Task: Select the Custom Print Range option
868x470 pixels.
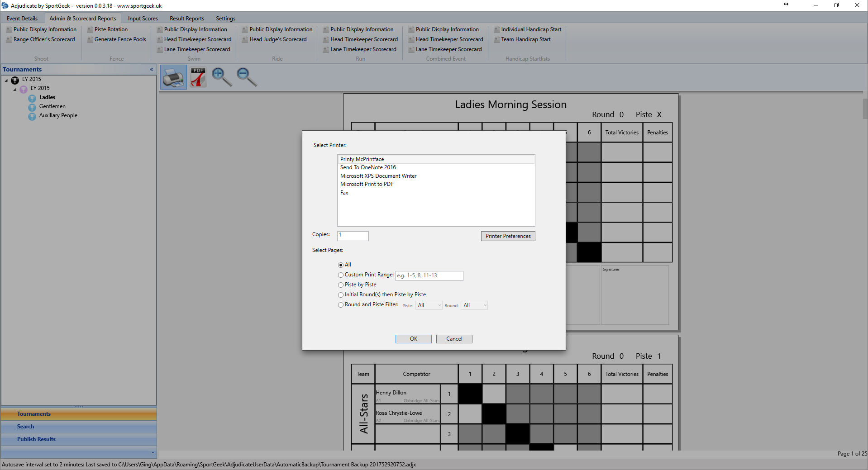Action: [341, 275]
